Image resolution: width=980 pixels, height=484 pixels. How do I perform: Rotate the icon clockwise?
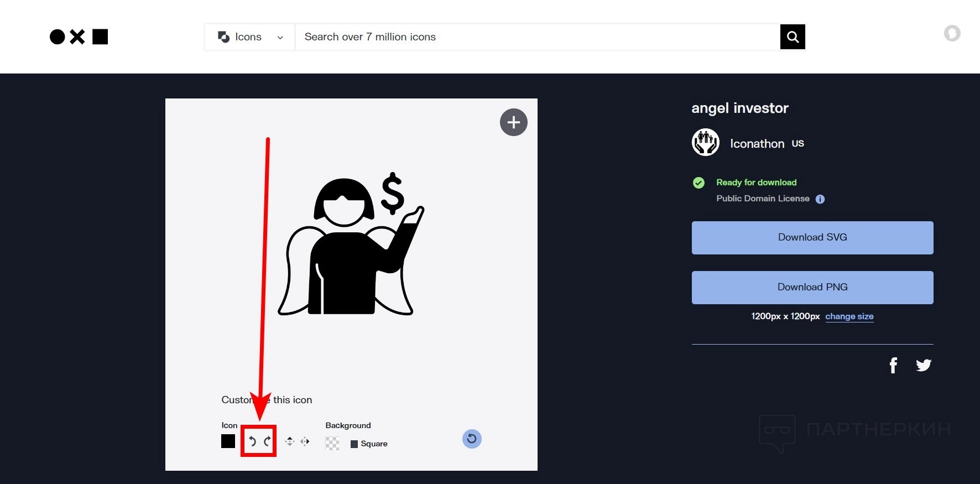pyautogui.click(x=267, y=441)
